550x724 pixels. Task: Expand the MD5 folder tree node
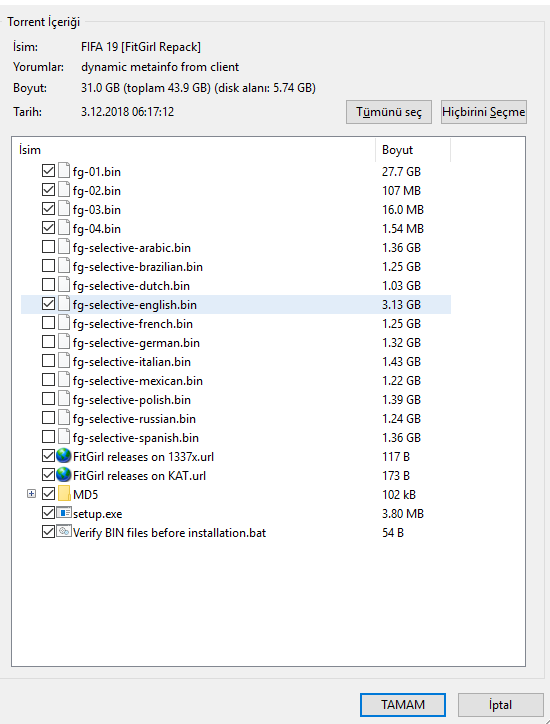click(31, 494)
